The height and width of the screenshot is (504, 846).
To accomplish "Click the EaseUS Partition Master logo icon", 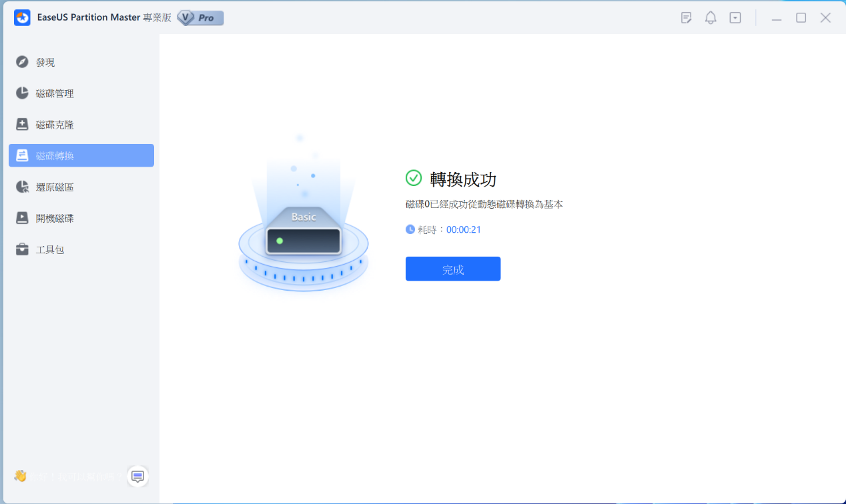I will coord(22,18).
